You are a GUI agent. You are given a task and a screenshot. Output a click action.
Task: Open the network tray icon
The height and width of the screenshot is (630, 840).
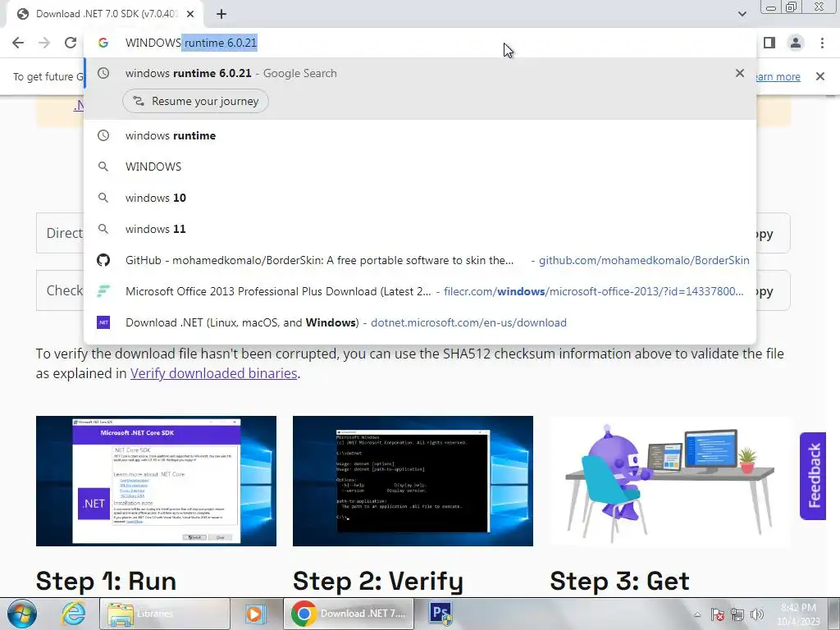click(737, 614)
